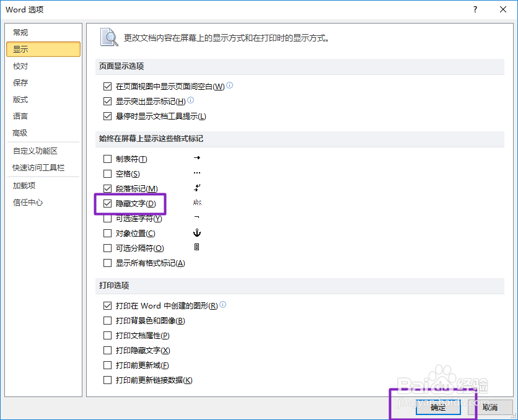The height and width of the screenshot is (420, 518).
Task: Open 自定义功能区 category
Action: pyautogui.click(x=43, y=151)
